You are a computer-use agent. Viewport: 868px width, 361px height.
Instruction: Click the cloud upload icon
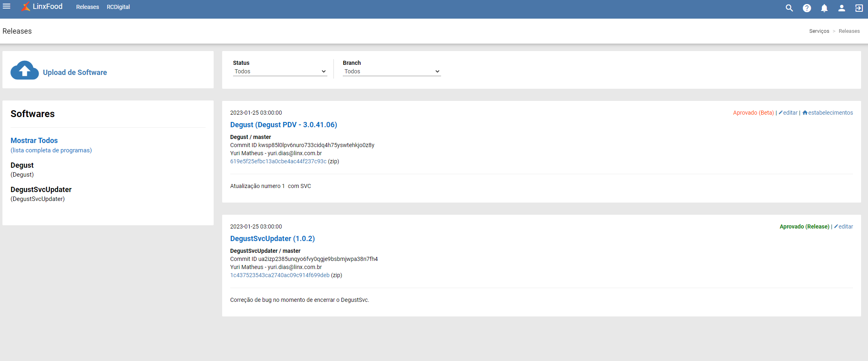(25, 70)
